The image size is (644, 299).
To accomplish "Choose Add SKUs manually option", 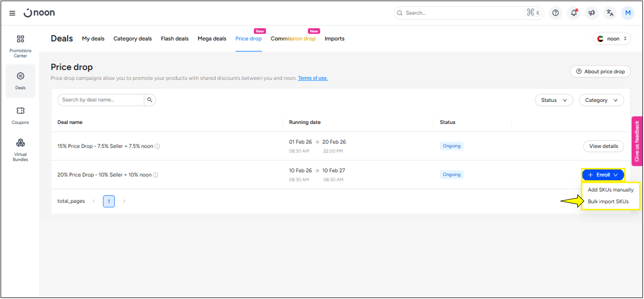I will (x=610, y=190).
